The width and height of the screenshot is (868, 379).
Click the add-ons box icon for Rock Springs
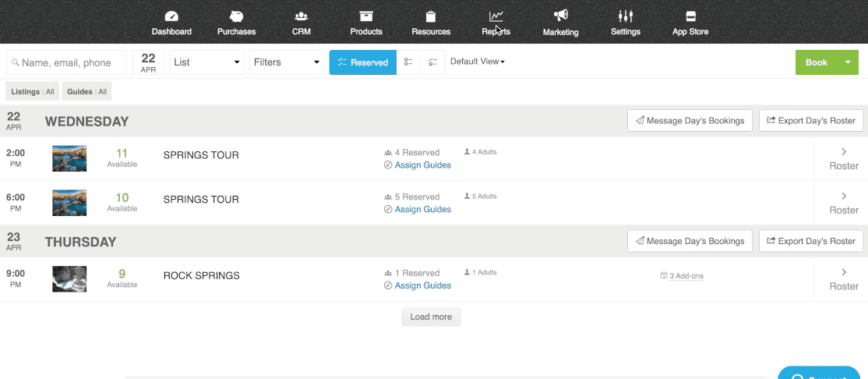(x=664, y=275)
